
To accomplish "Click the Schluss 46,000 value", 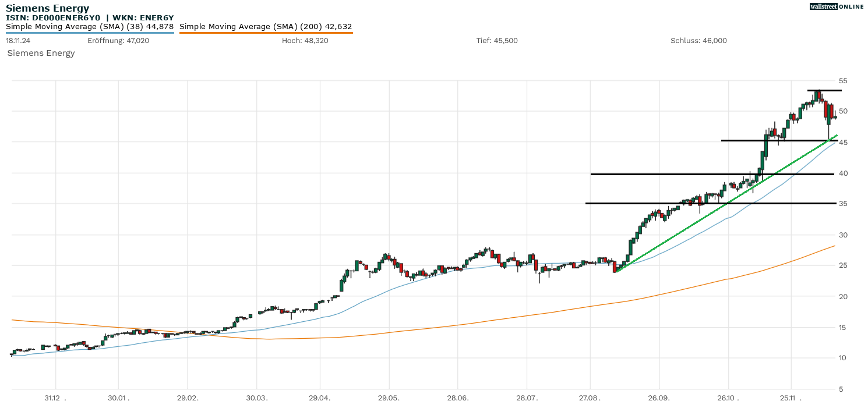I will 698,41.
